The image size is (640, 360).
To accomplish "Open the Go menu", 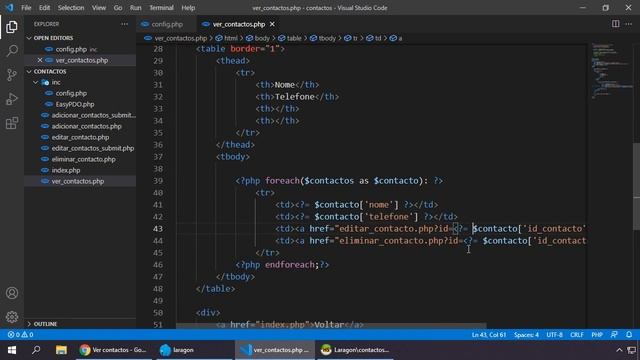I will pos(118,8).
